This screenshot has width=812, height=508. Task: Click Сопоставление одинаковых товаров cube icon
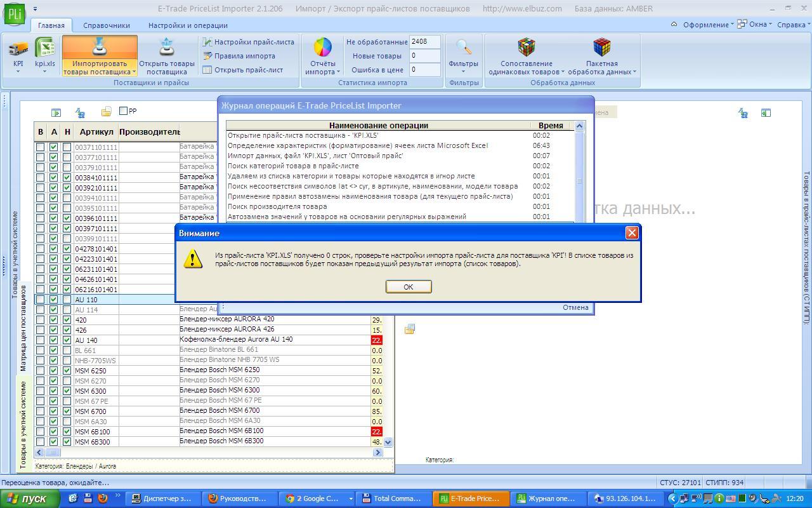pyautogui.click(x=526, y=48)
